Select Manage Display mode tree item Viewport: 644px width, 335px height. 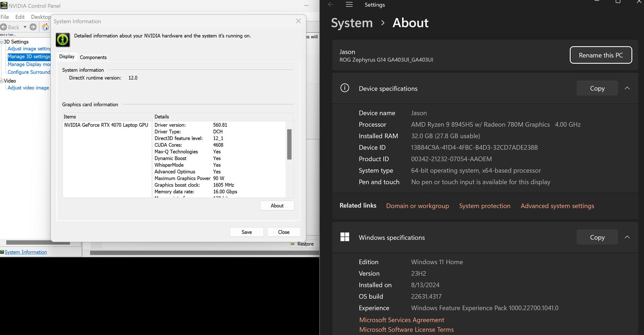[29, 64]
